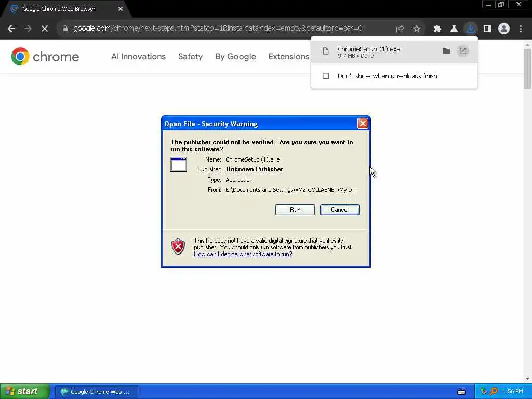Viewport: 532px width, 399px height.
Task: Click the 1:56 PM clock
Action: click(x=513, y=392)
